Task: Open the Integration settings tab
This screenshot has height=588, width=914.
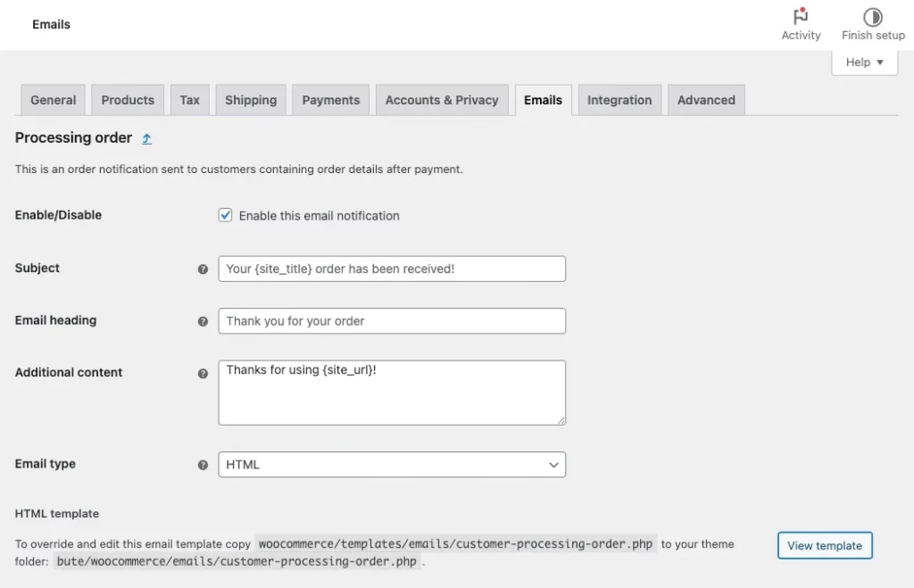Action: coord(619,99)
